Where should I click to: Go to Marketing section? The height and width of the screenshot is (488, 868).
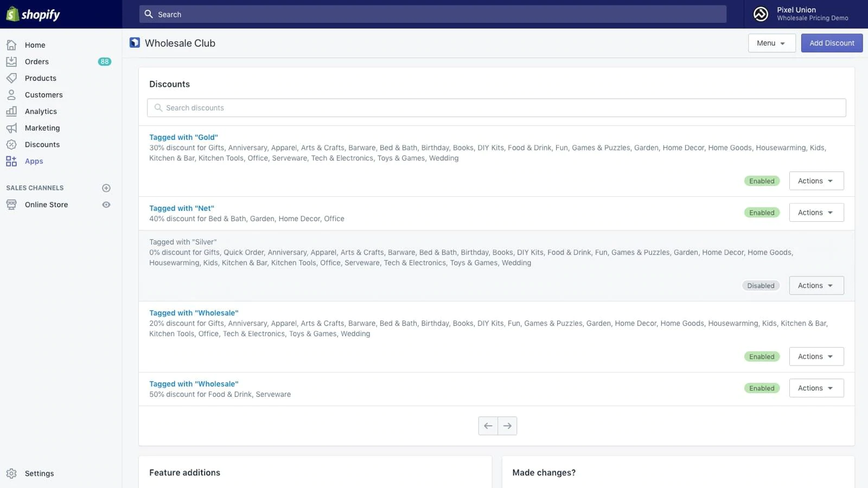pyautogui.click(x=42, y=128)
